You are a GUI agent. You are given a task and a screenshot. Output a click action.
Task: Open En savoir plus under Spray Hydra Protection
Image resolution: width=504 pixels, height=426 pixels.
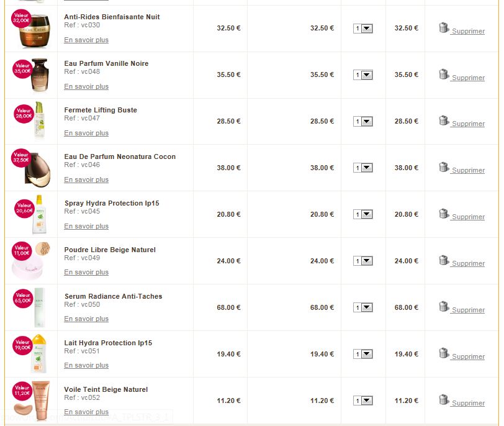[x=86, y=226]
